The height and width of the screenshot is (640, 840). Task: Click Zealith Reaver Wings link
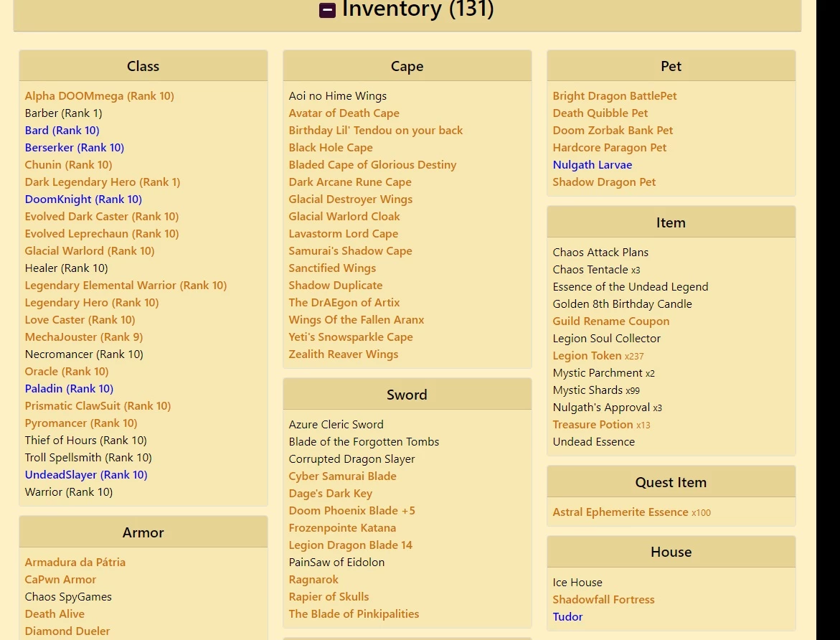[344, 354]
